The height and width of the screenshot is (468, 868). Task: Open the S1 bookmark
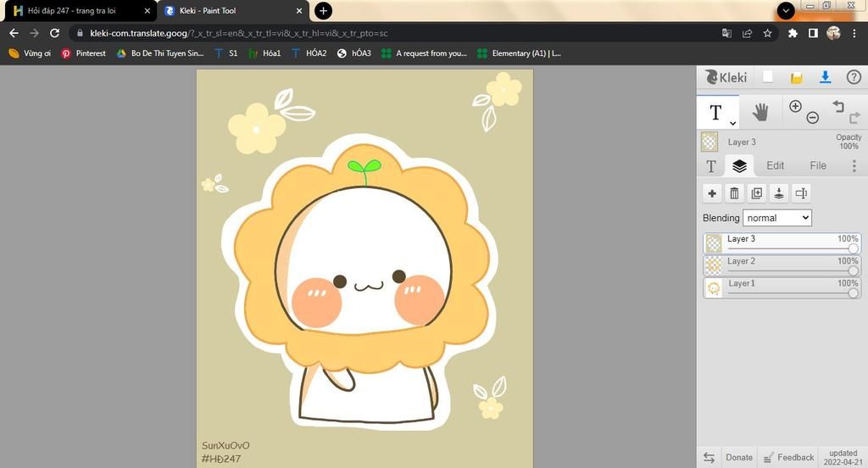coord(225,53)
